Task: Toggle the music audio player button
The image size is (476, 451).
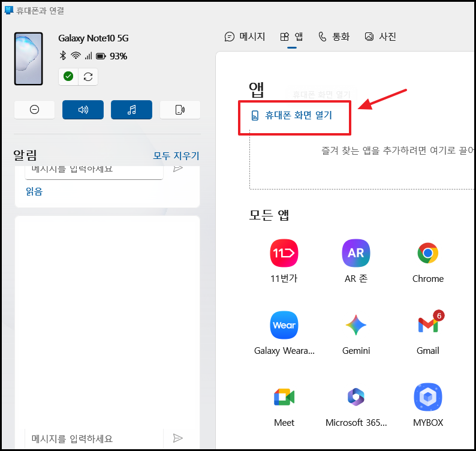Action: point(131,110)
